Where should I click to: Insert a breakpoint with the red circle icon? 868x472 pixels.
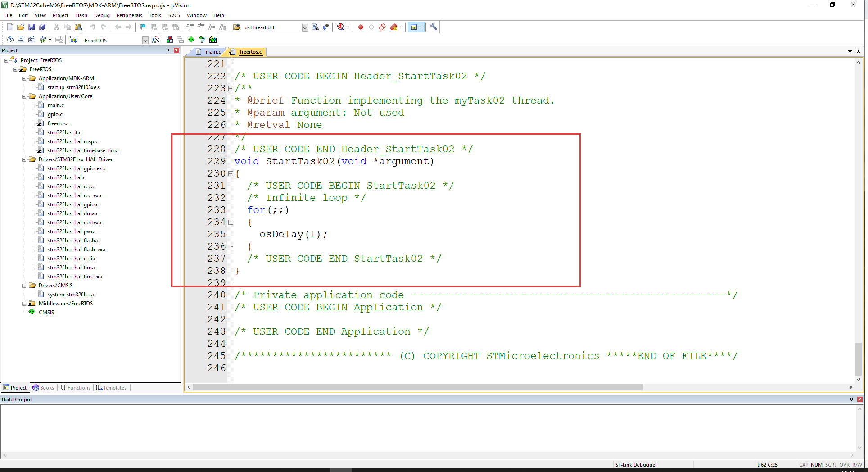[361, 27]
